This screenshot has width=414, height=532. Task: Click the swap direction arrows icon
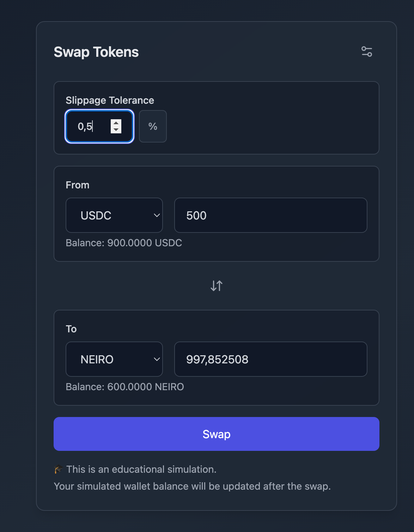217,286
